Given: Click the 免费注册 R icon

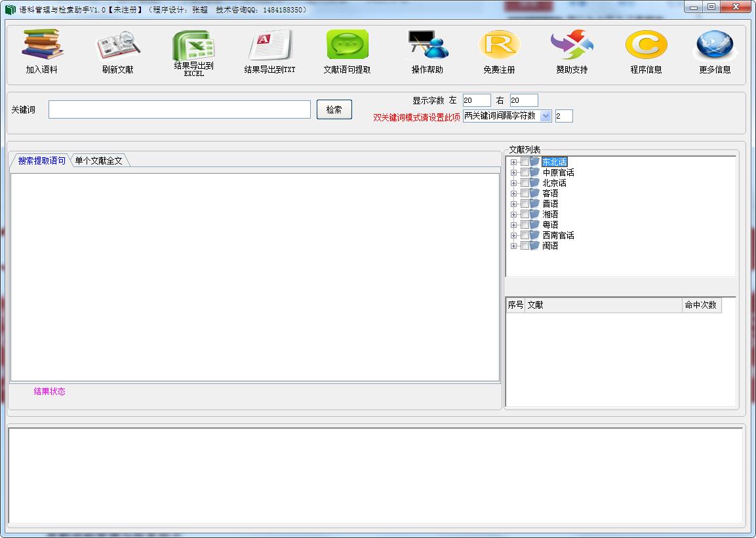Looking at the screenshot, I should pyautogui.click(x=500, y=45).
